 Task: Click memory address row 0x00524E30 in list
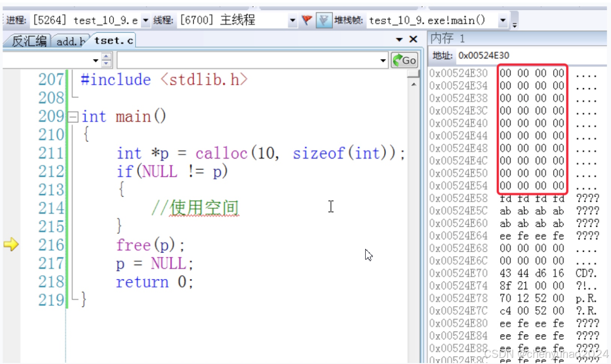click(x=458, y=73)
